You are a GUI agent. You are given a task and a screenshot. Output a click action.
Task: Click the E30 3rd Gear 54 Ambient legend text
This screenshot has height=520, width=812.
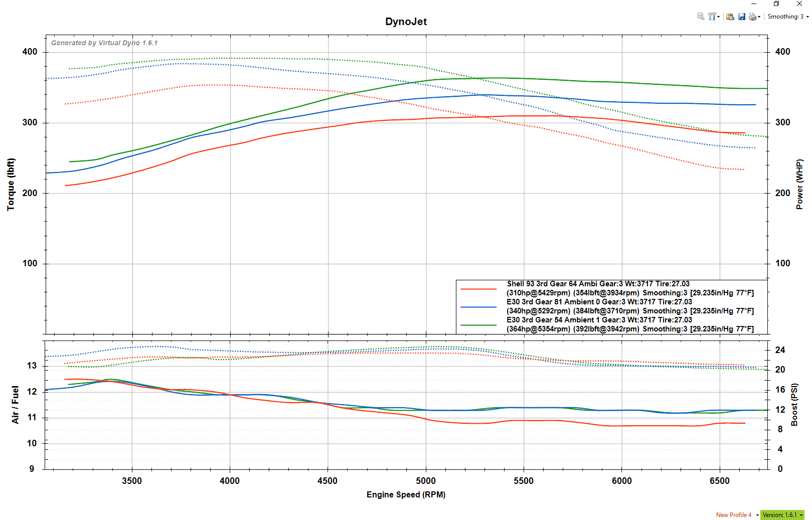point(599,320)
